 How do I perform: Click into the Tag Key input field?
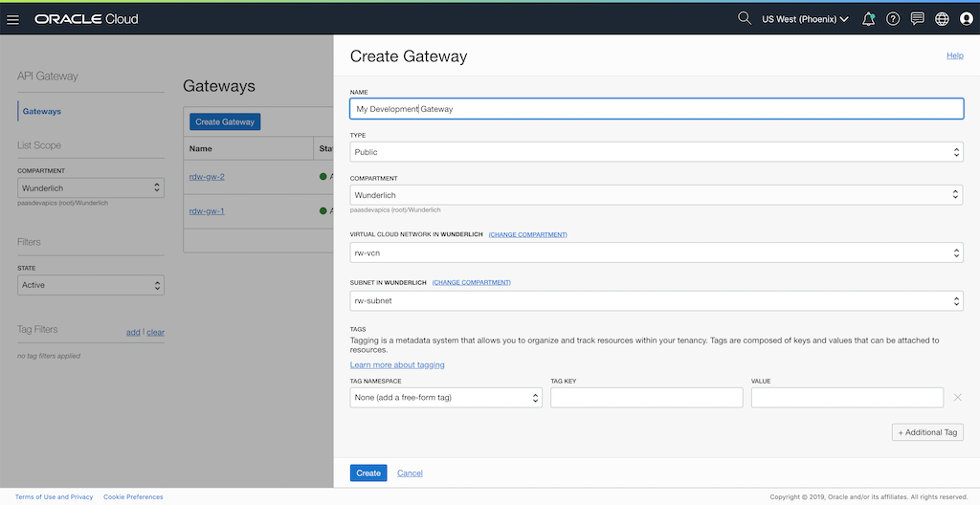647,397
